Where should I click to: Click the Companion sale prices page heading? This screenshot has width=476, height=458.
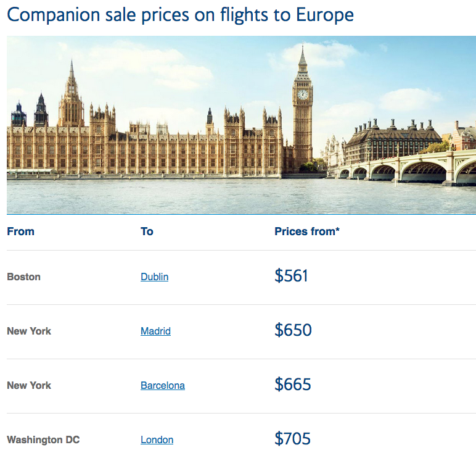(180, 15)
